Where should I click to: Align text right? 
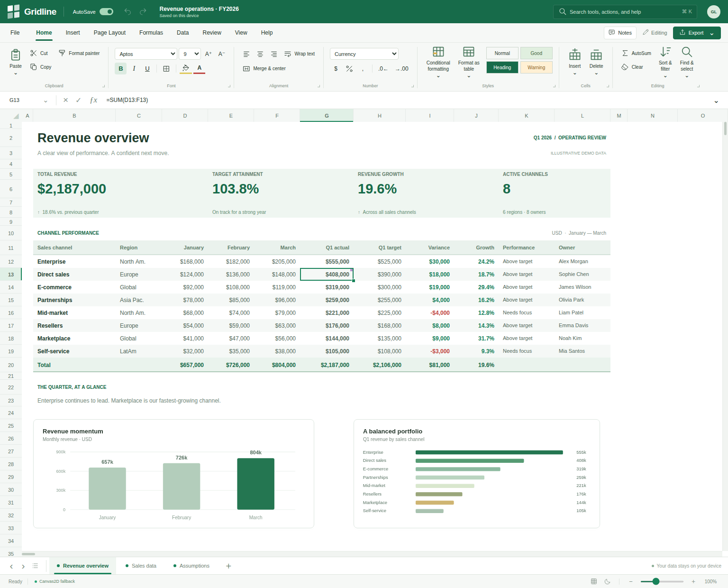click(274, 54)
